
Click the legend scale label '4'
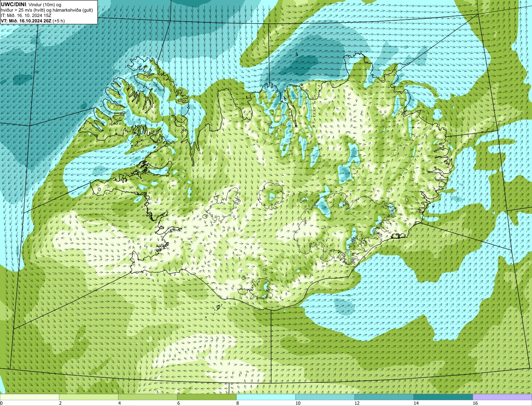click(x=119, y=403)
